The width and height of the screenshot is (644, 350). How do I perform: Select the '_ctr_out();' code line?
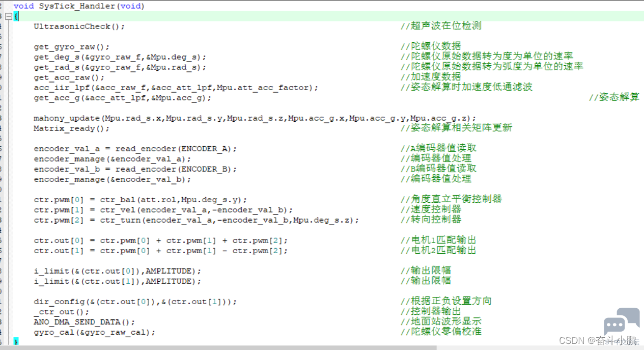(61, 311)
